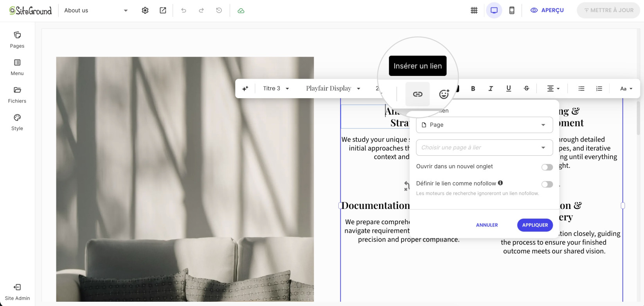644x306 pixels.
Task: Click APPLIQUER to apply the link
Action: pos(535,225)
